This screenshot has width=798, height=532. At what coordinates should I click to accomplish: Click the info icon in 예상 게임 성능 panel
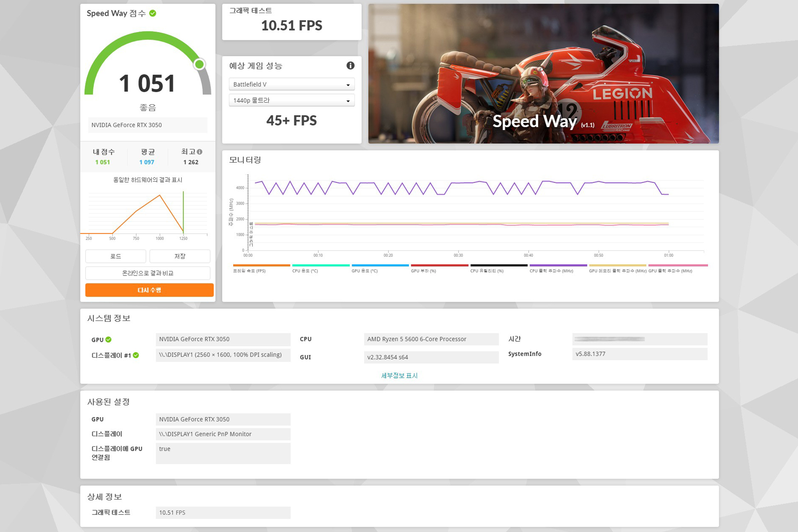(x=350, y=65)
